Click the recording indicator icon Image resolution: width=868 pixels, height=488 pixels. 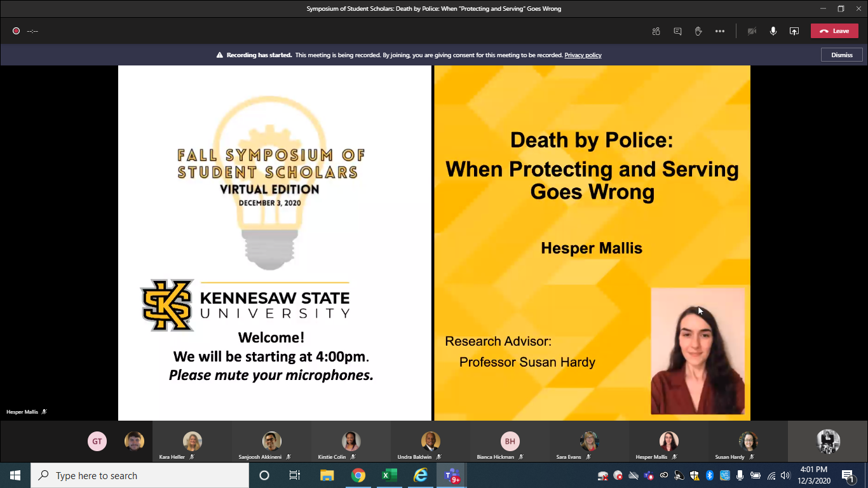16,31
